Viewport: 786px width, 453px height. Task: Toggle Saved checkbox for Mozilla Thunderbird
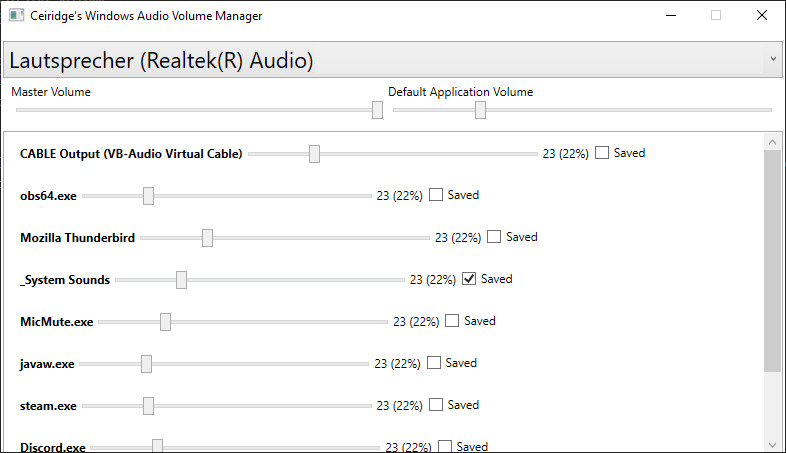[494, 237]
